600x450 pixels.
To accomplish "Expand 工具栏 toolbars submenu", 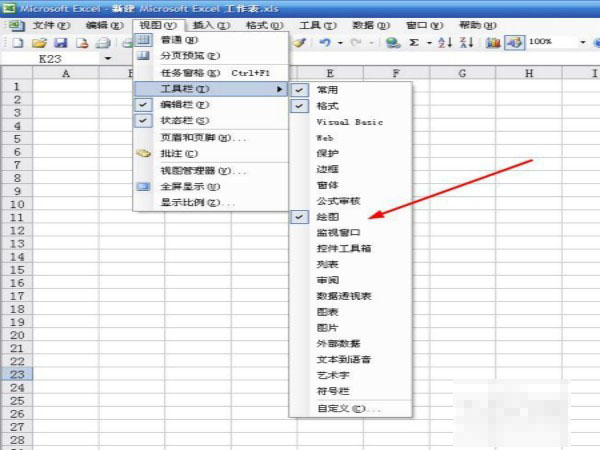I will (x=210, y=89).
